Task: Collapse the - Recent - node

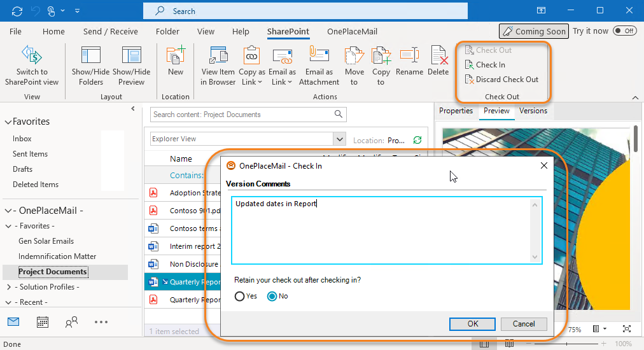Action: coord(8,302)
